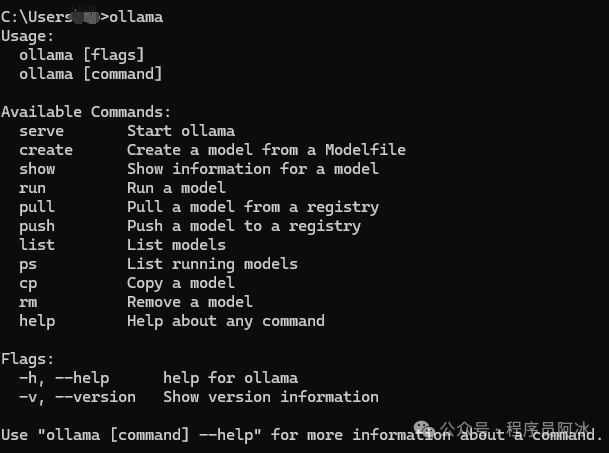Click the "push" command name
Screen dimensions: 609x453
37,225
